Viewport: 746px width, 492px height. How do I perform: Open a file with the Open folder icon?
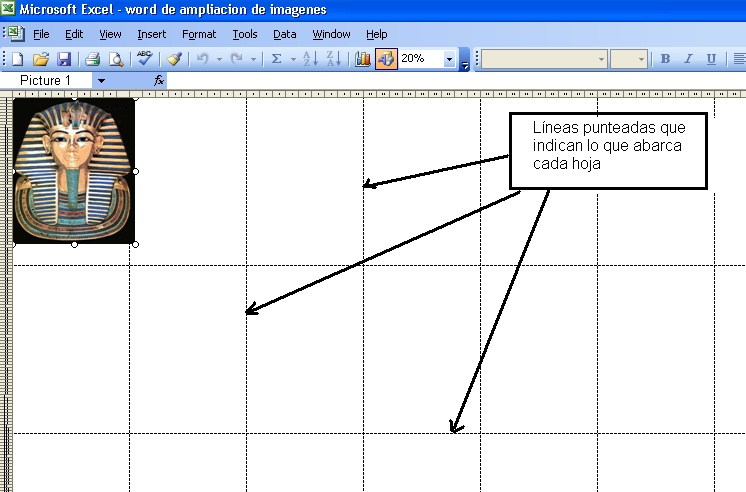(x=41, y=59)
